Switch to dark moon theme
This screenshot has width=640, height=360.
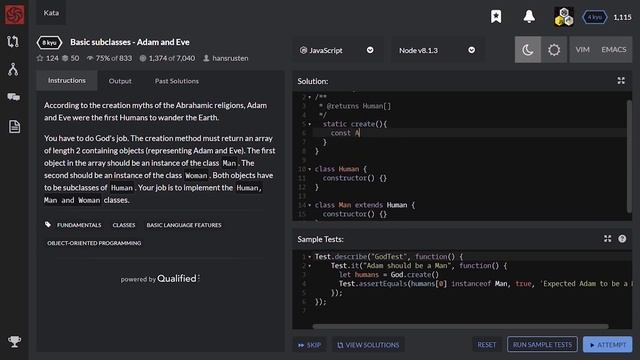coord(528,50)
